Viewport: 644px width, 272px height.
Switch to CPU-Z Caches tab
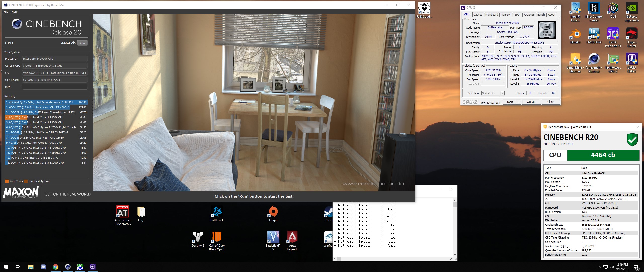coord(478,15)
